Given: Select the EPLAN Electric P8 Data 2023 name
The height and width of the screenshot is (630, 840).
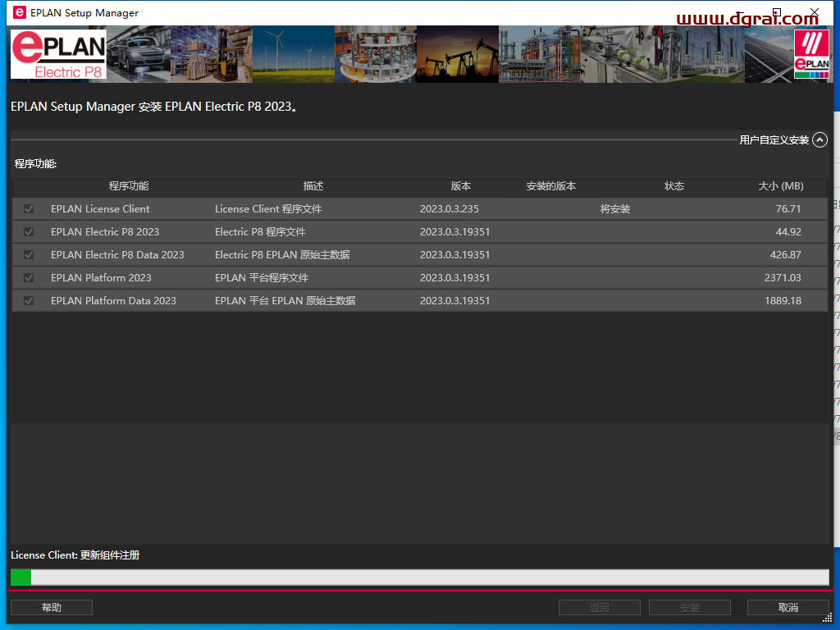Looking at the screenshot, I should (x=117, y=255).
